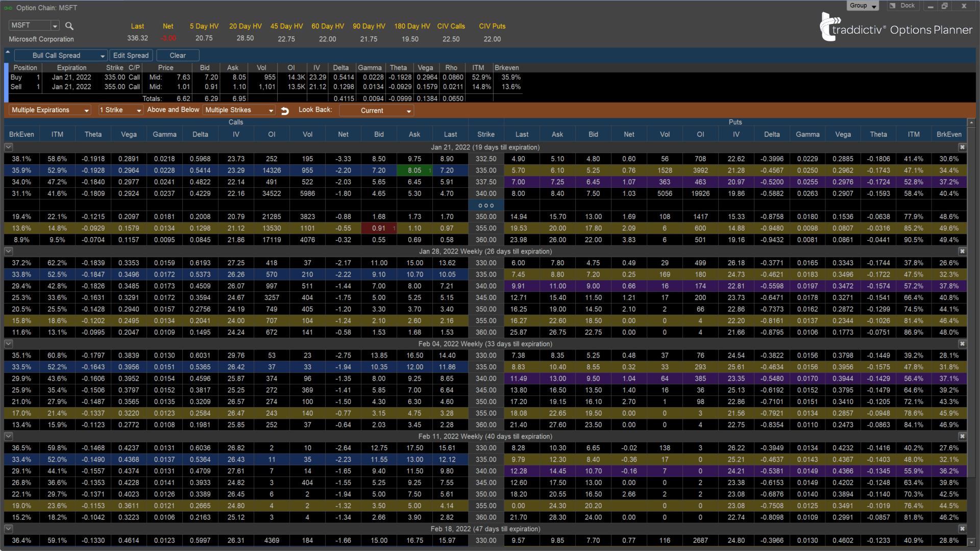The width and height of the screenshot is (980, 551).
Task: Click the symbol search magnifier icon
Action: 69,26
